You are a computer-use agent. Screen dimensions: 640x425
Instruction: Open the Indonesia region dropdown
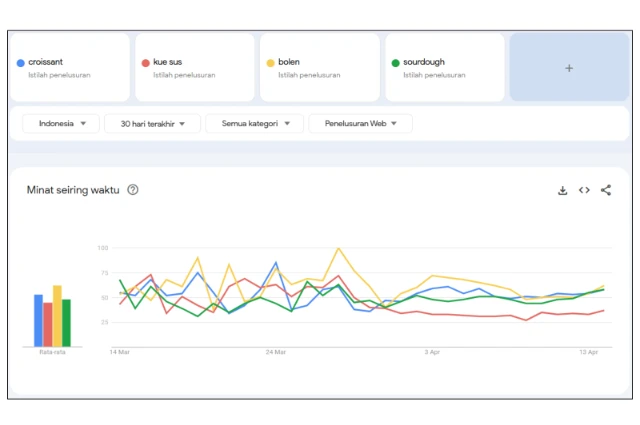point(61,124)
